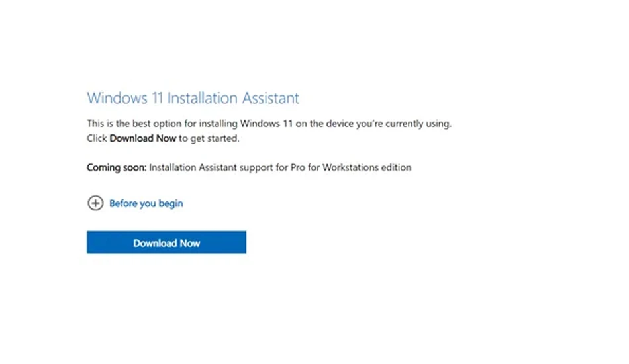
Task: Click the blue Download Now button
Action: point(166,242)
